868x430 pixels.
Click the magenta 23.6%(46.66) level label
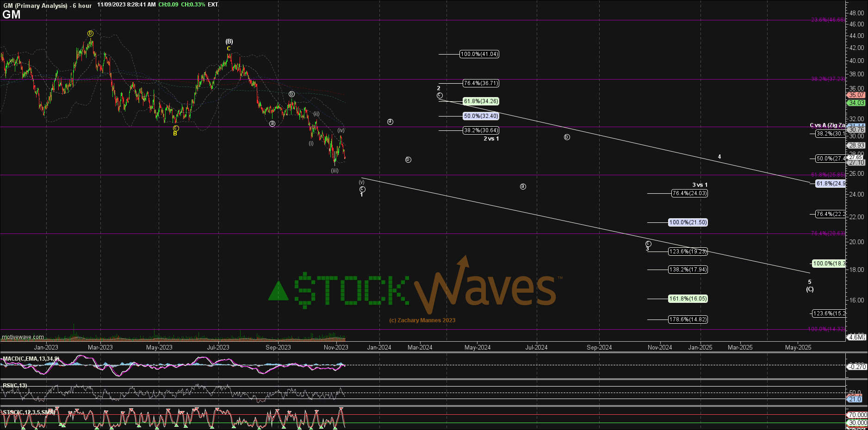tap(828, 20)
